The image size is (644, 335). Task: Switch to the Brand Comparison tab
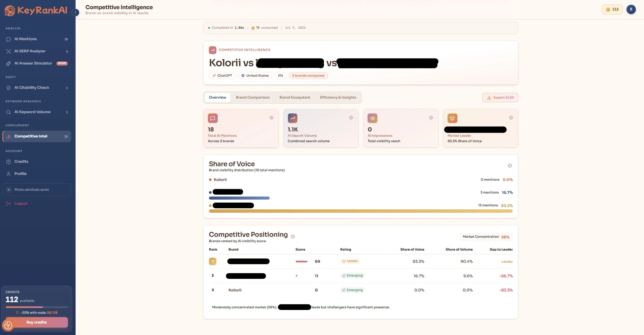click(x=252, y=98)
